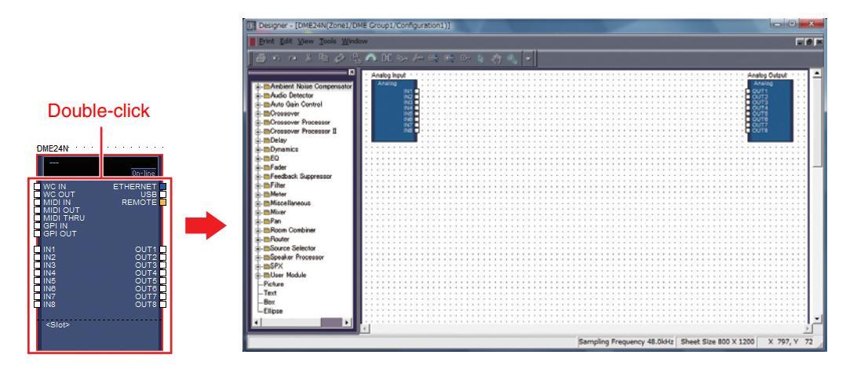The height and width of the screenshot is (373, 868).
Task: Click the blue ETHERNET port square
Action: [162, 187]
